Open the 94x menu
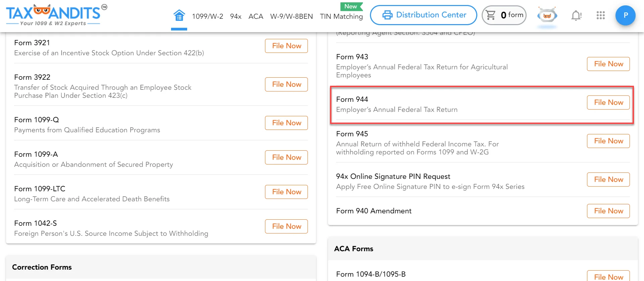This screenshot has height=281, width=644. [x=236, y=16]
